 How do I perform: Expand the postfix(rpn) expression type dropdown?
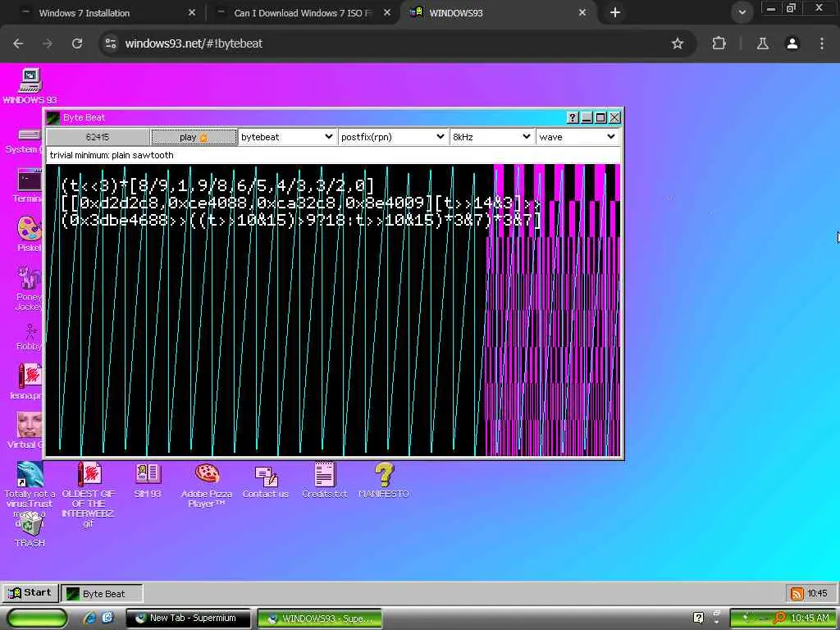[393, 137]
